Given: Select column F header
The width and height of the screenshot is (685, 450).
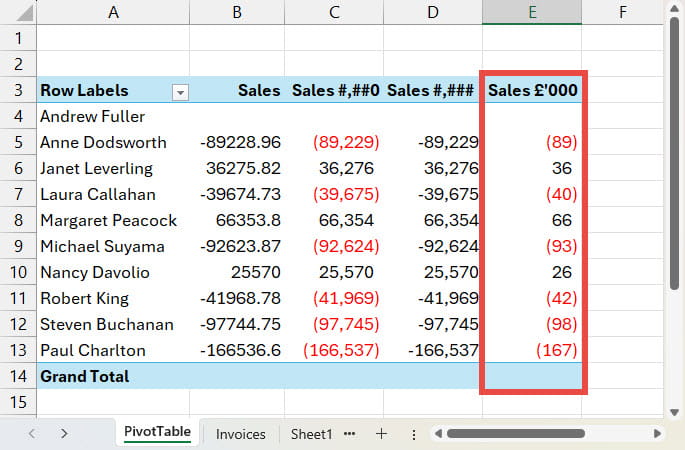Looking at the screenshot, I should [623, 12].
